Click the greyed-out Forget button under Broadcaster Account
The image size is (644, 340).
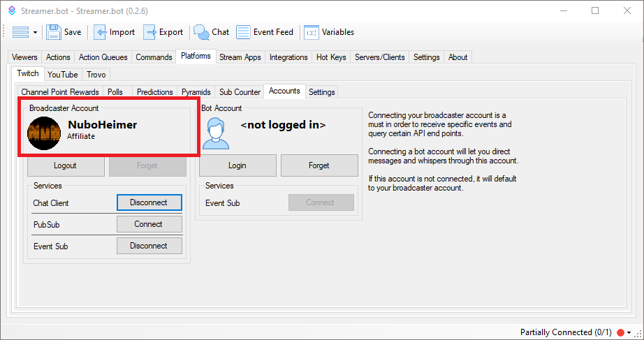click(x=147, y=165)
